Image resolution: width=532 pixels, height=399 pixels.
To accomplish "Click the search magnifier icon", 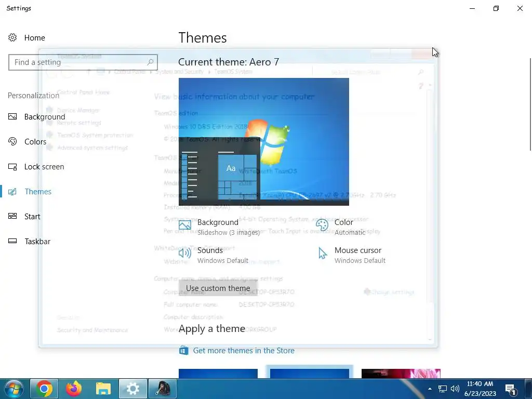I will tap(150, 62).
